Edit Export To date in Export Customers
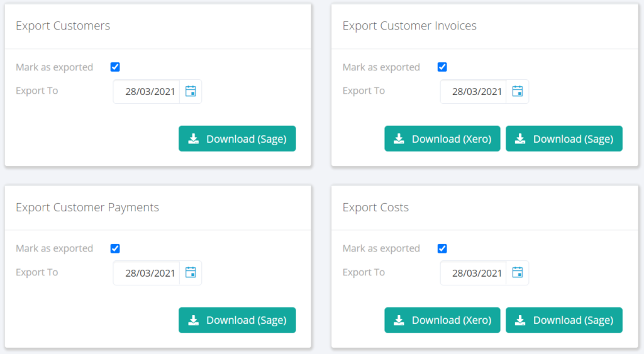 pos(147,91)
